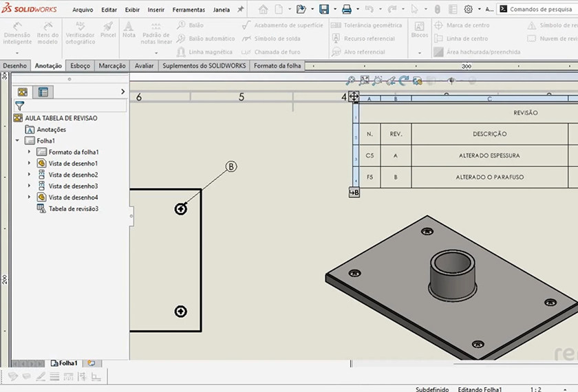Screen dimensions: 578x392
Task: Click the Save icon in the toolbar
Action: coord(323,10)
